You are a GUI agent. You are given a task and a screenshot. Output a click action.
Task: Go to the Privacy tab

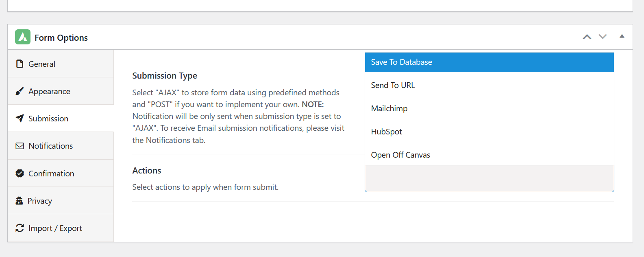40,201
